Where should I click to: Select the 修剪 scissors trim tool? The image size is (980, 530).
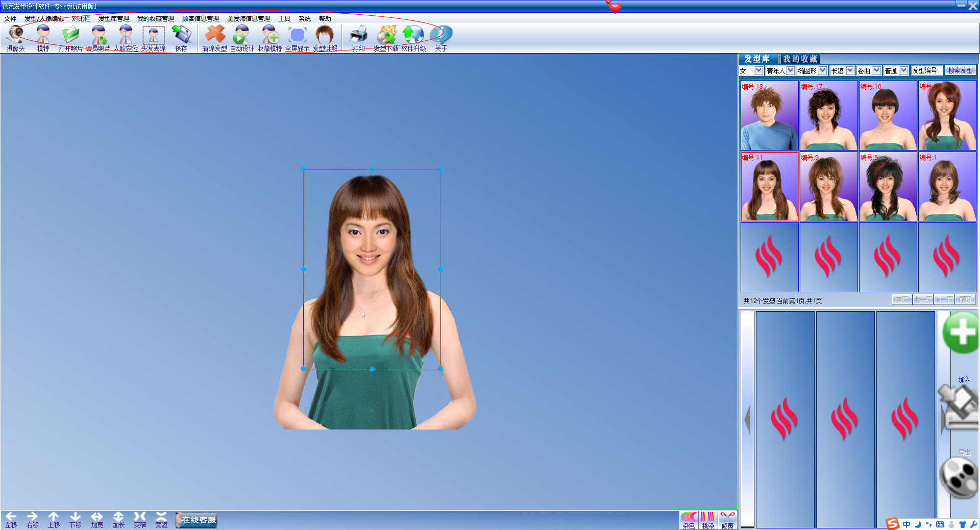727,520
